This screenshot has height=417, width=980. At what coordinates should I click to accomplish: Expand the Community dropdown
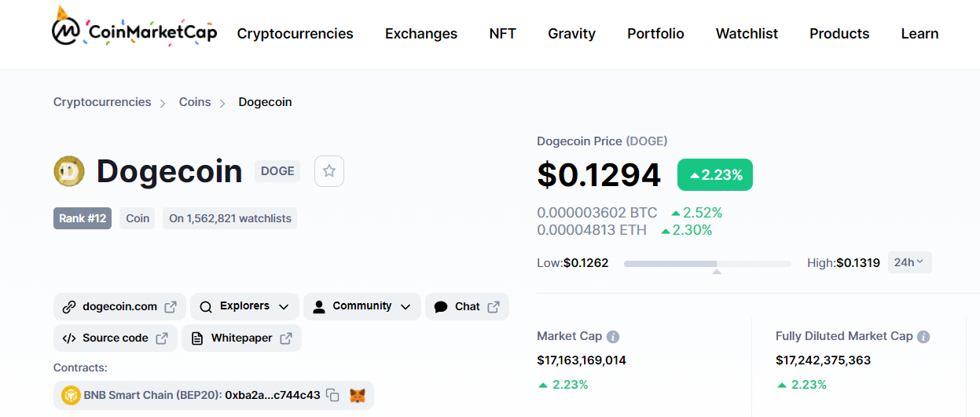pos(362,306)
